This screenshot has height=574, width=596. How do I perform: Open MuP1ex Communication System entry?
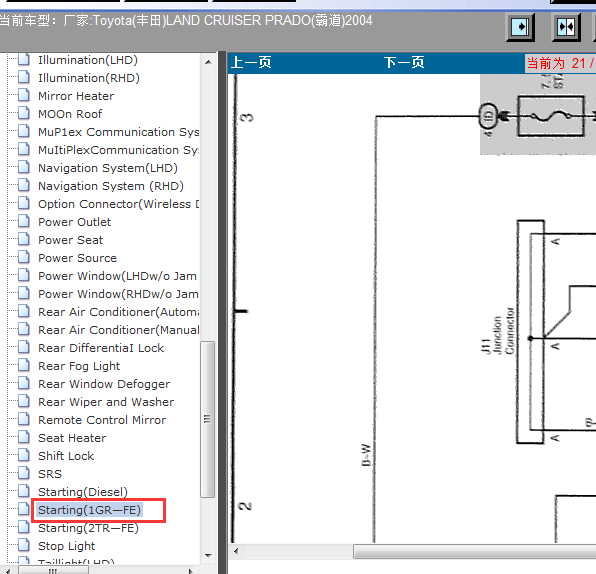[x=119, y=132]
